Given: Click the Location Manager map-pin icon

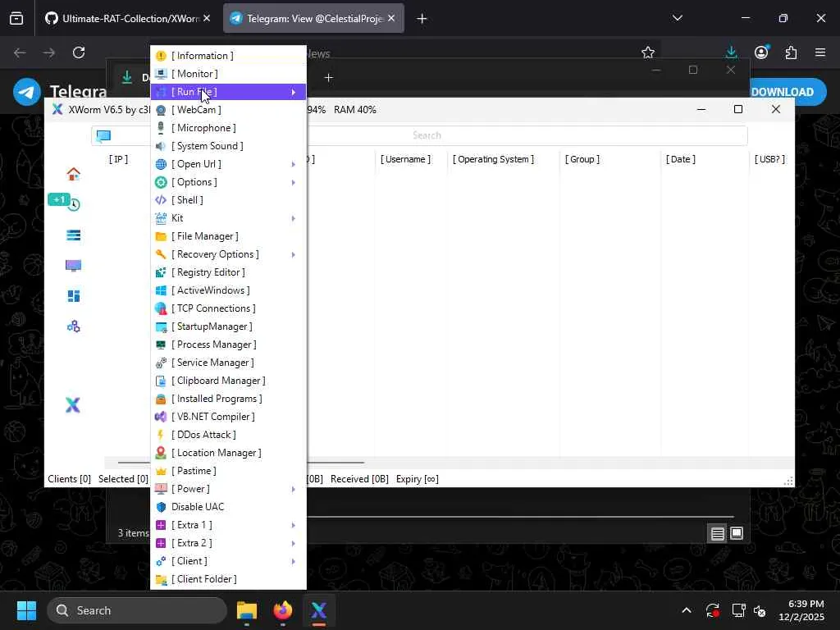Looking at the screenshot, I should point(161,453).
